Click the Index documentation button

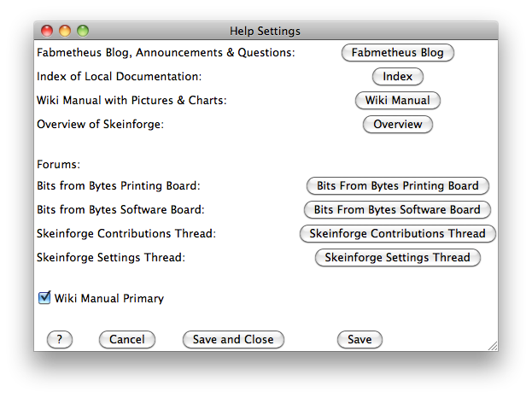pos(398,76)
